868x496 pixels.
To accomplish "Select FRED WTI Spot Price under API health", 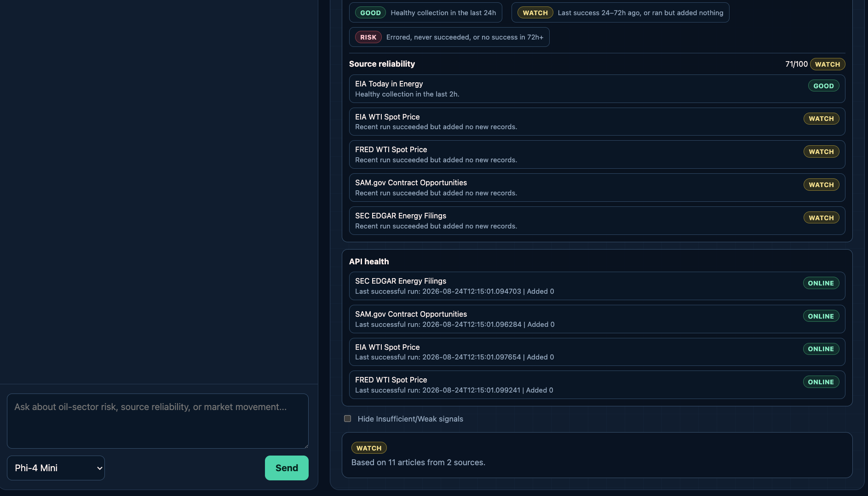I will 597,385.
